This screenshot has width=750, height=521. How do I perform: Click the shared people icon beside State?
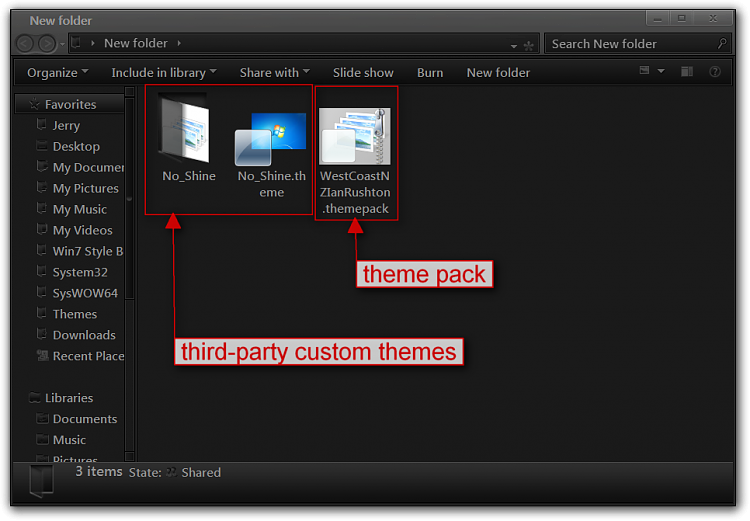(x=171, y=473)
